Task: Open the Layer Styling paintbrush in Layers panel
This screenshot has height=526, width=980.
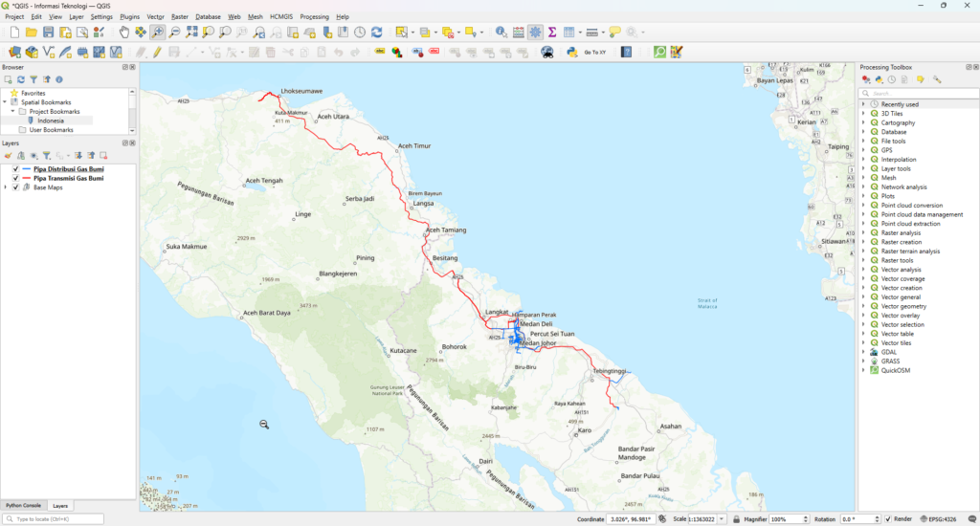Action: (x=8, y=155)
